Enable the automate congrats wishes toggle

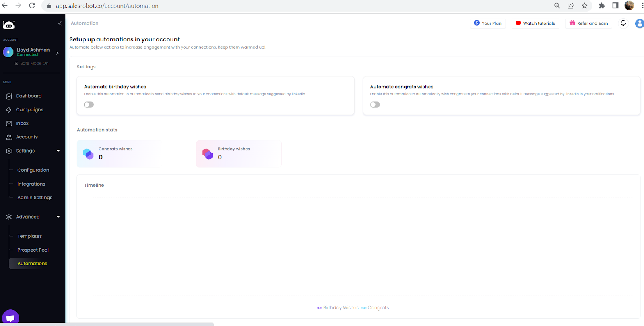375,105
